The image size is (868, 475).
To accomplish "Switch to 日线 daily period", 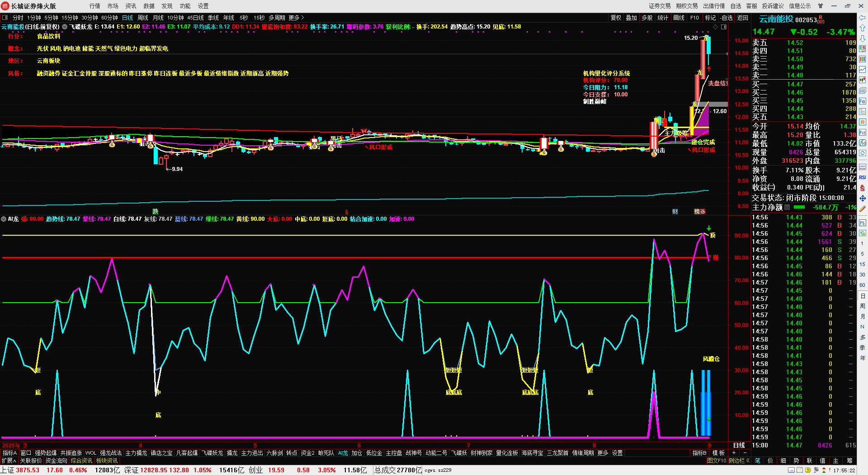I will click(x=127, y=18).
